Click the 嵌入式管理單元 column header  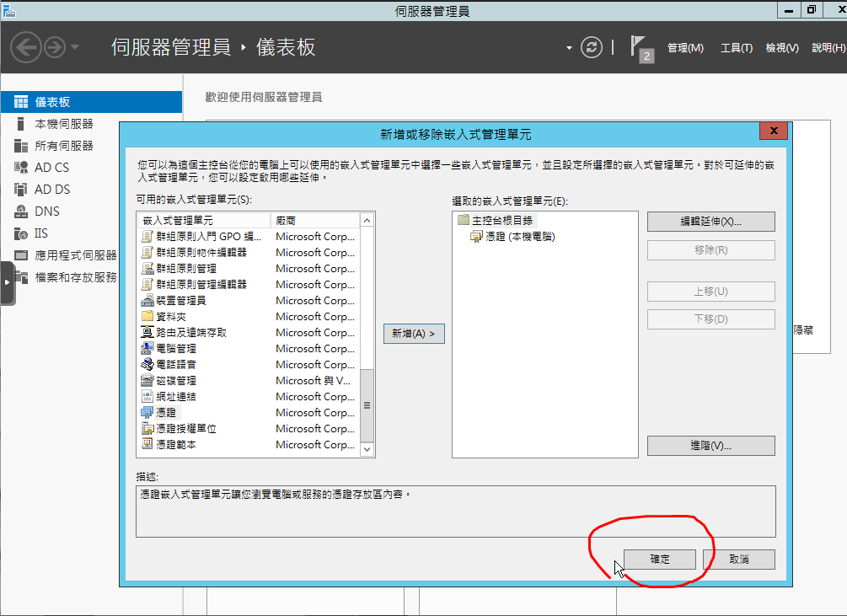click(204, 220)
